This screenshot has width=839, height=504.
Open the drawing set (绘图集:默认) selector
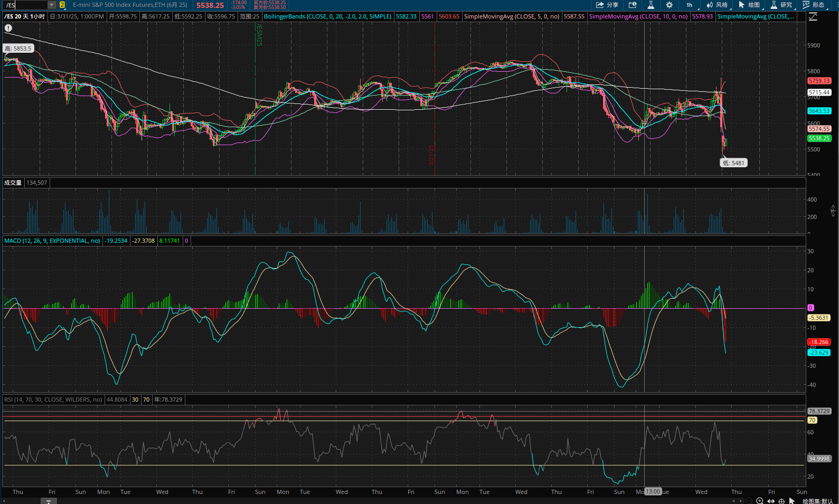point(817,501)
